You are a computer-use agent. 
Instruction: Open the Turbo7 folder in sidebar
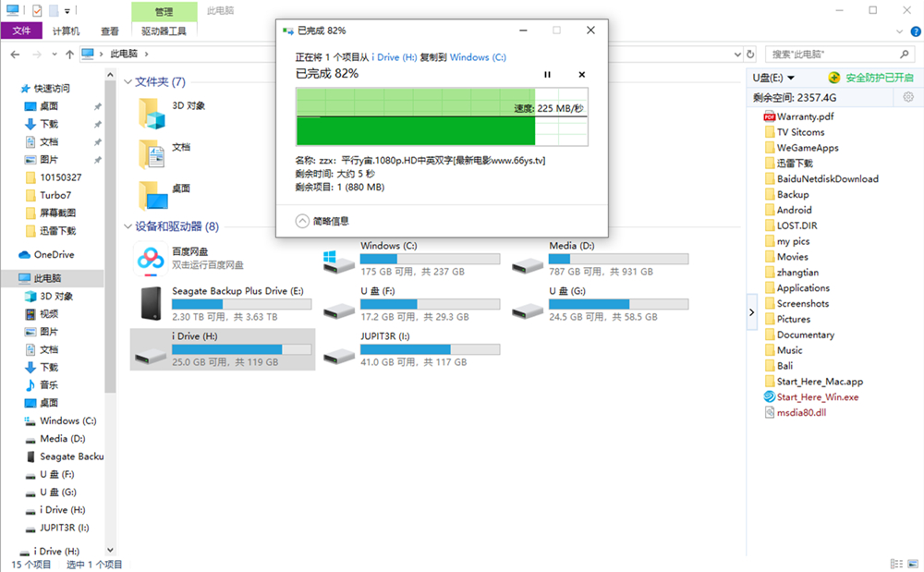tap(48, 195)
